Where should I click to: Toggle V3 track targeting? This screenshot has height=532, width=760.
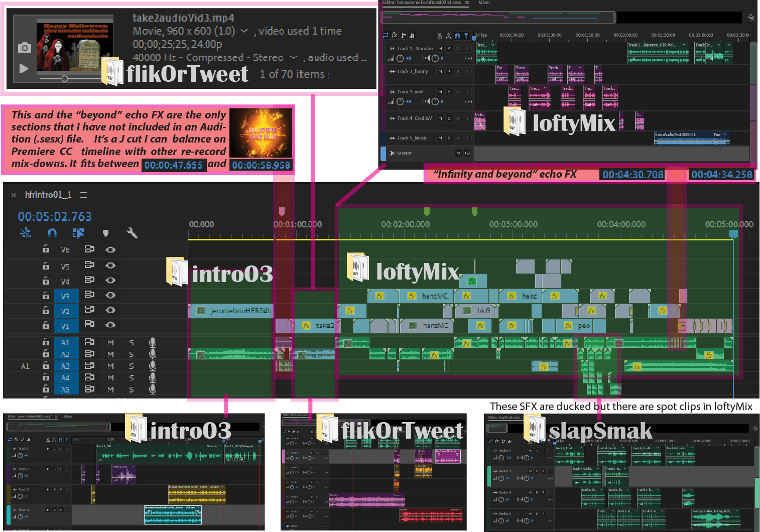coord(65,296)
